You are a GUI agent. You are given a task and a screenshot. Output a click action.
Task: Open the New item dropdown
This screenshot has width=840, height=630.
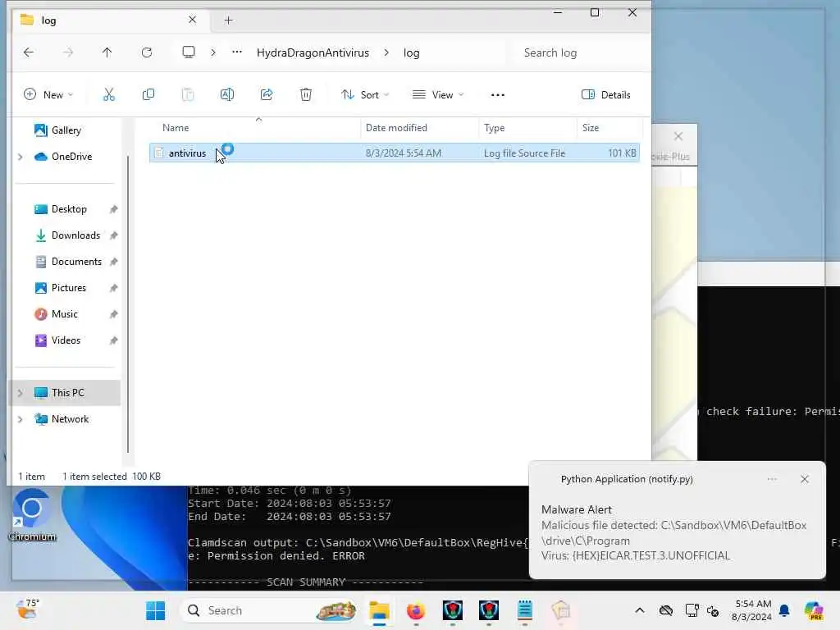[x=48, y=95]
